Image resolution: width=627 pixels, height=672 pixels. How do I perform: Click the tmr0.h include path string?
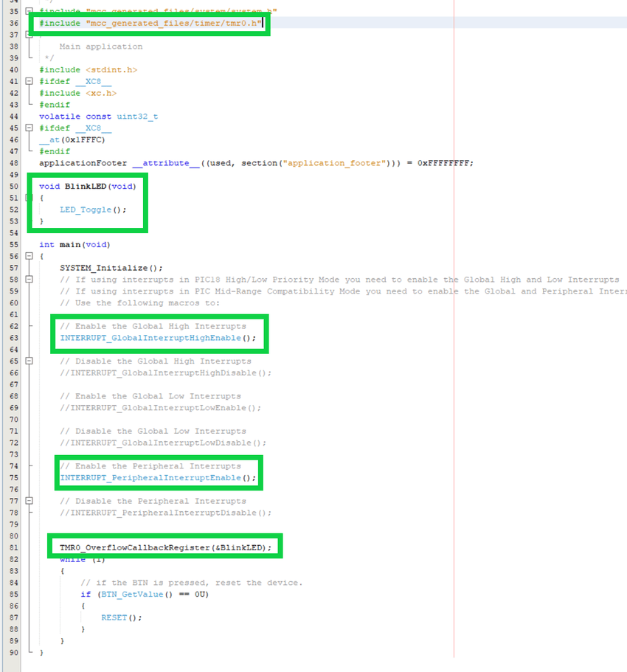173,24
